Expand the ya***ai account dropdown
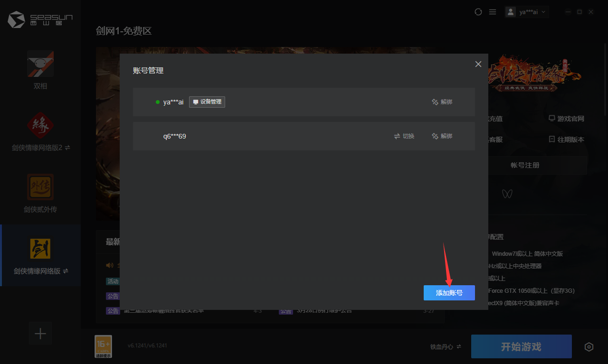The width and height of the screenshot is (608, 364). pyautogui.click(x=527, y=12)
